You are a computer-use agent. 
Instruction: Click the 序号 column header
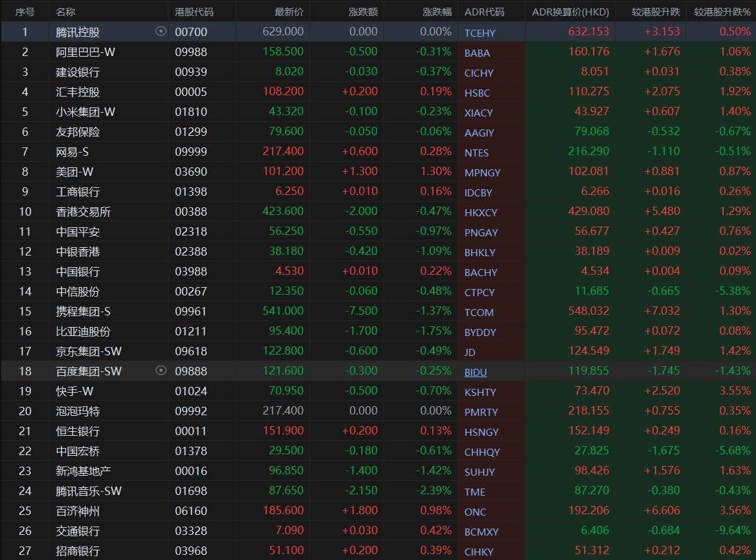[x=24, y=12]
